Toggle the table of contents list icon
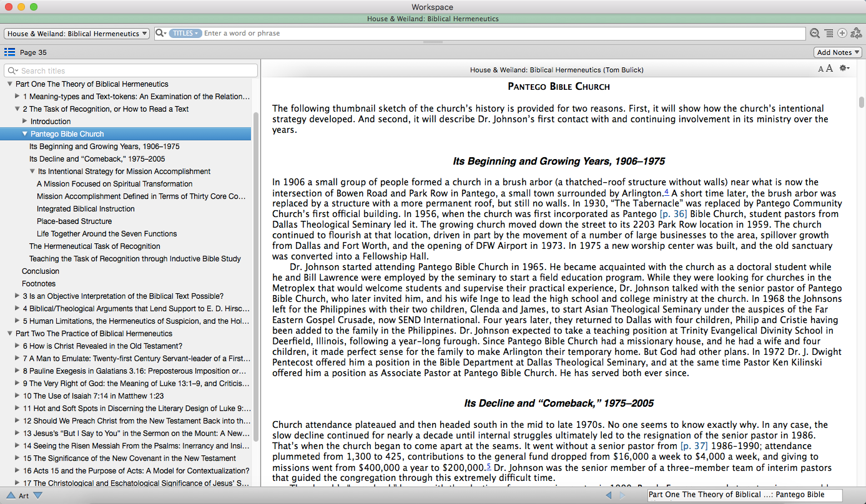 pos(10,52)
